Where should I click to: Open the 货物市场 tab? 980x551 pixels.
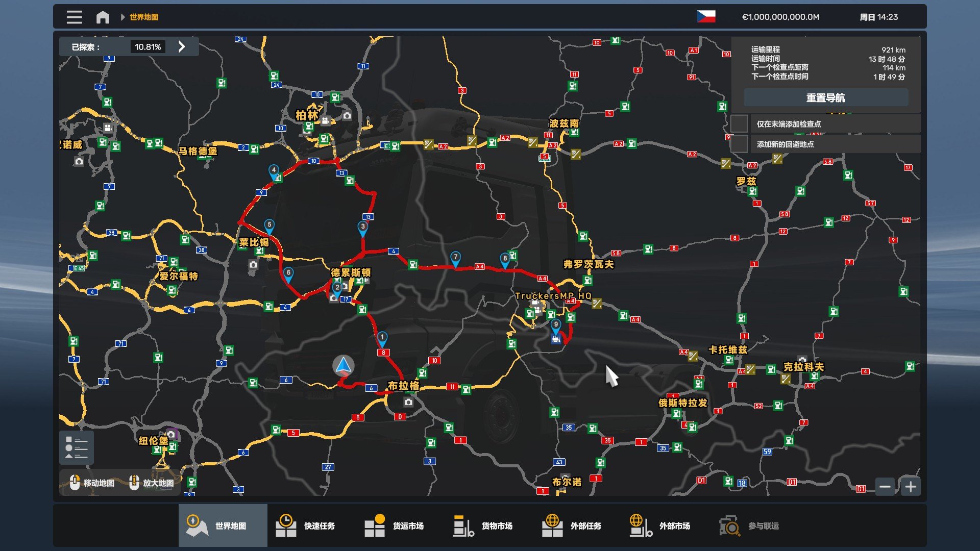[x=489, y=525]
